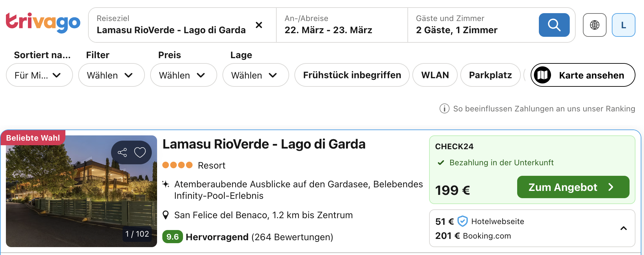Open the user profile L avatar
This screenshot has height=255, width=644.
(623, 25)
